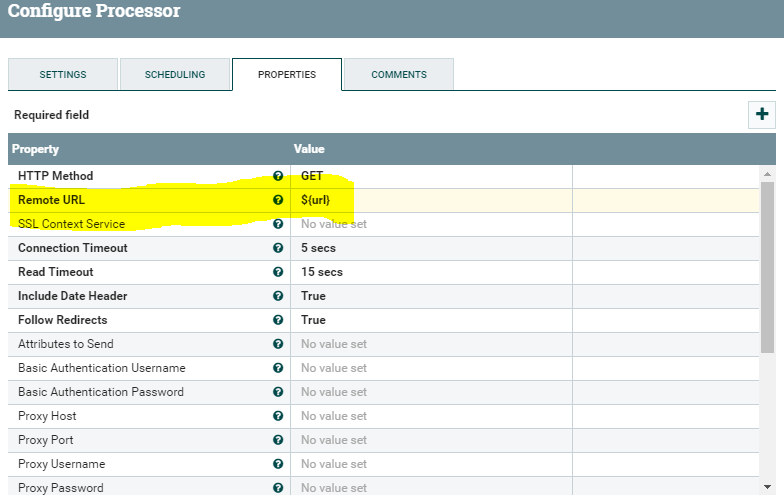This screenshot has height=502, width=784.
Task: Open help icon for Proxy Username
Action: [x=278, y=464]
